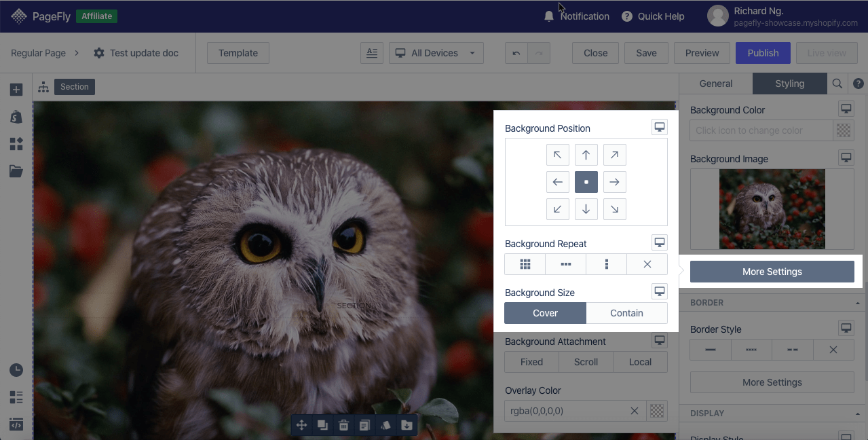The image size is (868, 440).
Task: Open the page outline list icon in sidebar
Action: [x=16, y=397]
